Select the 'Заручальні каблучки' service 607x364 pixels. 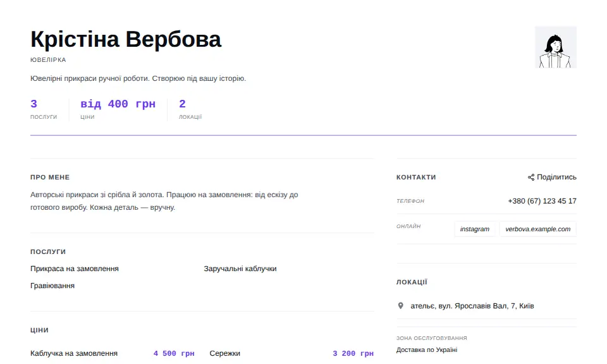pyautogui.click(x=240, y=269)
